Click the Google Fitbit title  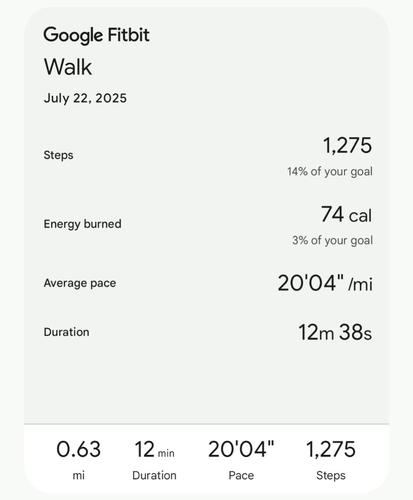coord(96,35)
